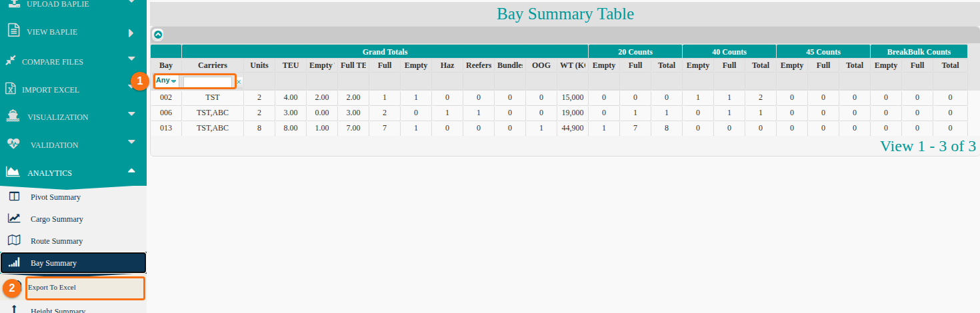Click the Analytics area chart icon
Viewport: 980px width, 313px height.
click(x=13, y=172)
